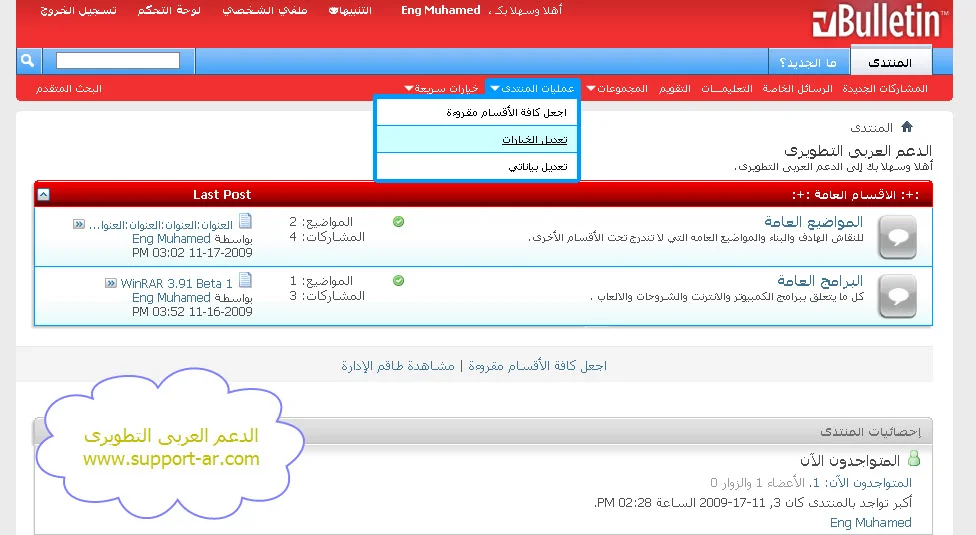
Task: Collapse the الأقسام العامة category
Action: 43,194
